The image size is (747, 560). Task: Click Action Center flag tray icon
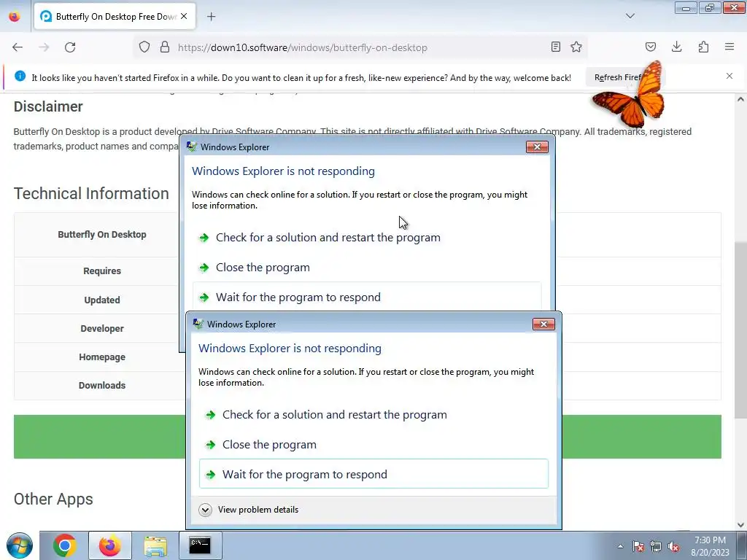pos(638,546)
